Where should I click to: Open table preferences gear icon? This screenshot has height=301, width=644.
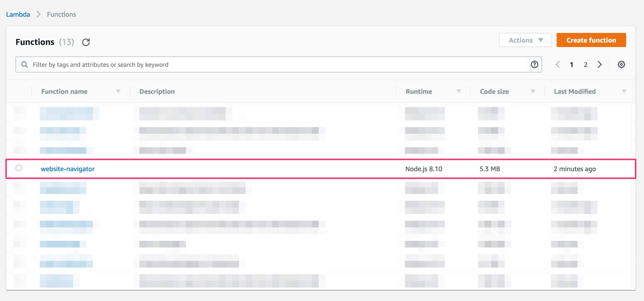(621, 65)
